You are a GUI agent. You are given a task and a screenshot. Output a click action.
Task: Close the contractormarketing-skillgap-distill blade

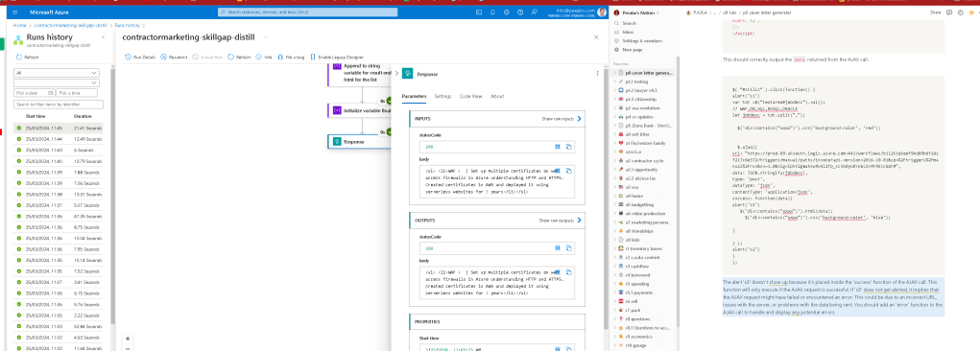(x=596, y=37)
